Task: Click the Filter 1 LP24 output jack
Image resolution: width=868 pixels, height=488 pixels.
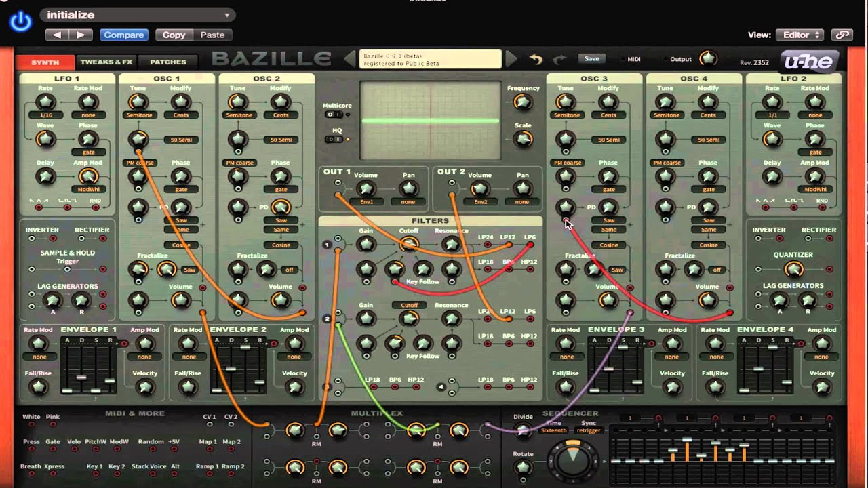Action: pyautogui.click(x=487, y=245)
